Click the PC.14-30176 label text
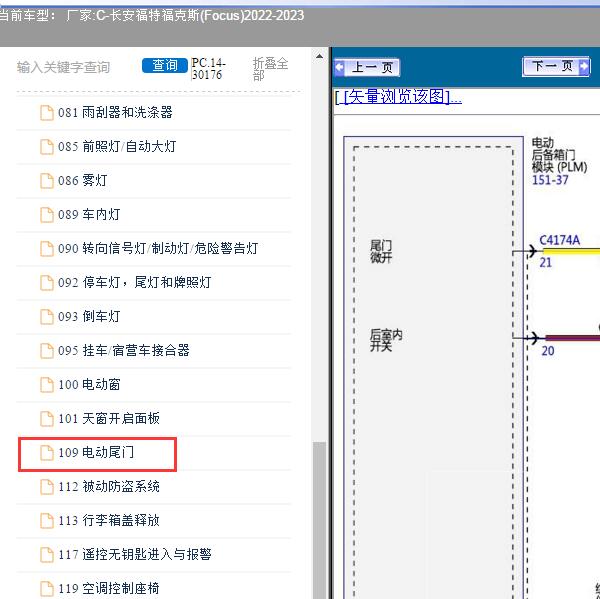 [209, 69]
